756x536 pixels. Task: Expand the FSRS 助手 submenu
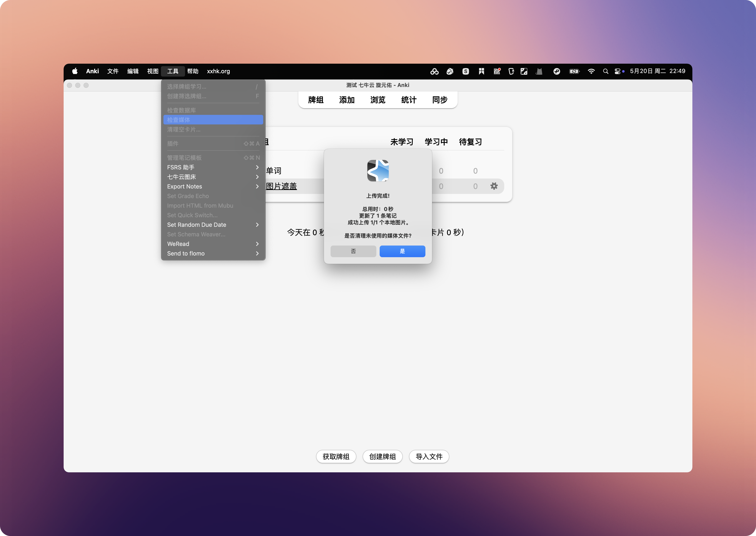213,167
